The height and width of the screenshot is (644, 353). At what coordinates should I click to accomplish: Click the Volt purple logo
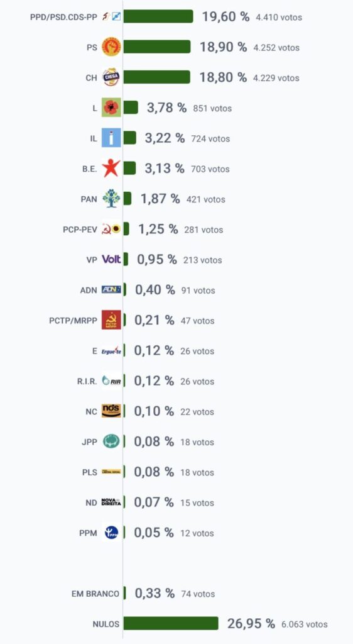tap(111, 260)
